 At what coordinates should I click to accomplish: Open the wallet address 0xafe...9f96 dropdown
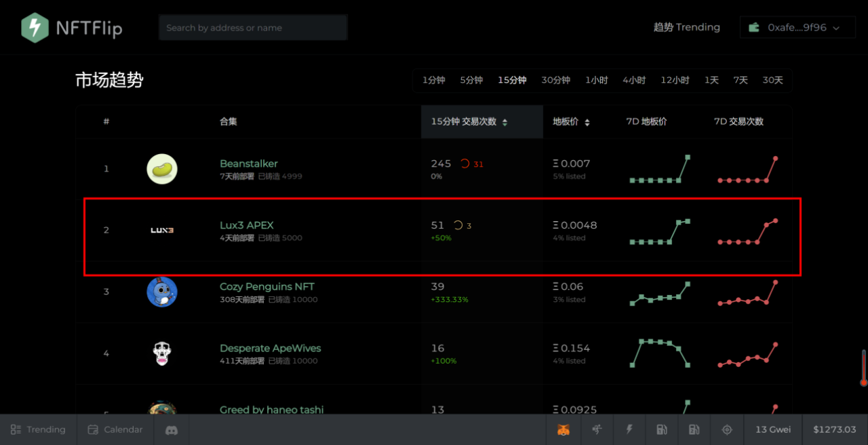point(797,28)
